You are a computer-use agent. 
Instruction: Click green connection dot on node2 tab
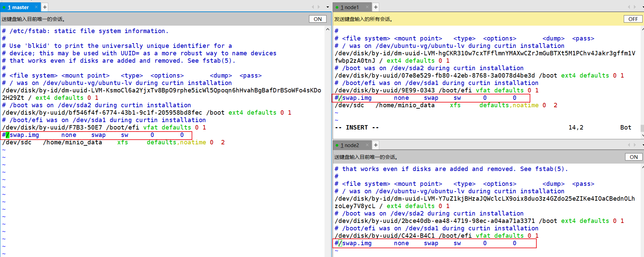[337, 145]
